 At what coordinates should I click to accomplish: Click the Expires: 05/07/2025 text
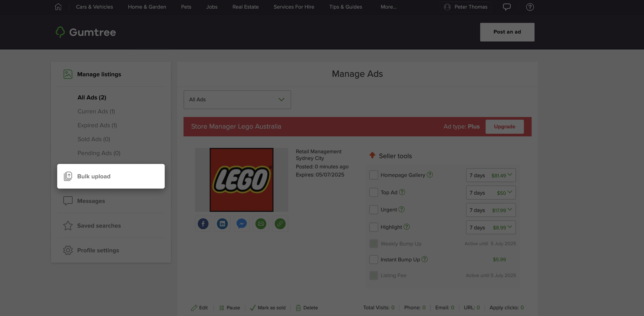click(320, 175)
